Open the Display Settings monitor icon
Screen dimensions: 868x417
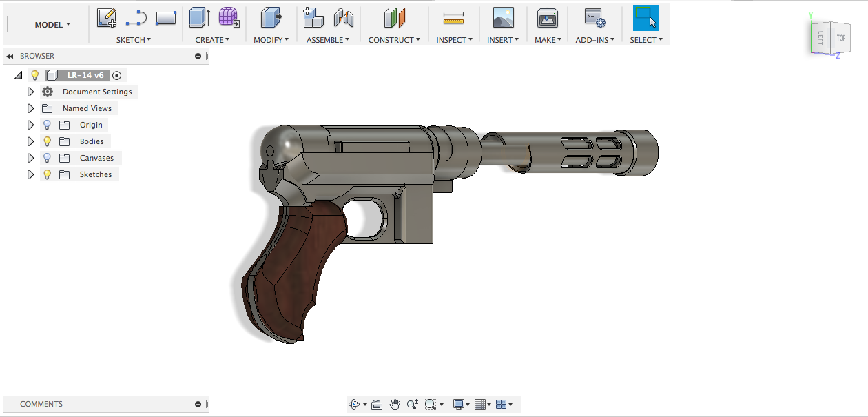(458, 405)
